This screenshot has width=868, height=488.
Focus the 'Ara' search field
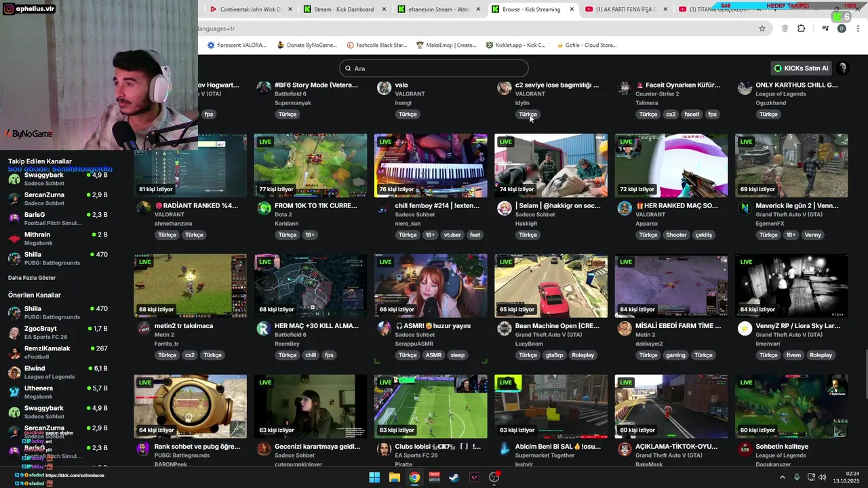434,68
